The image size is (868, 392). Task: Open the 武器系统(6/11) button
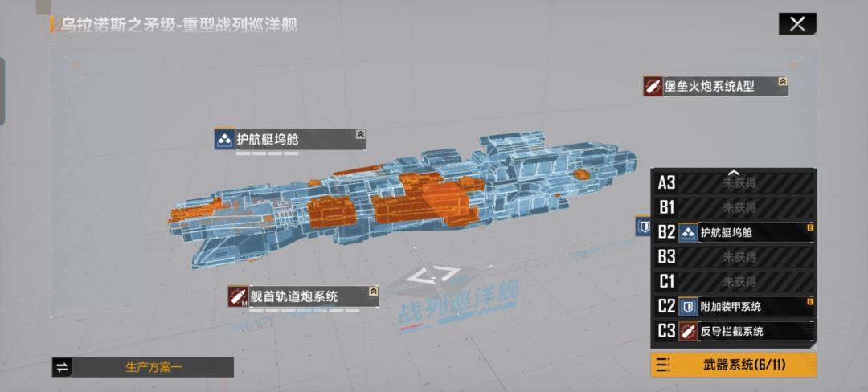click(x=734, y=365)
